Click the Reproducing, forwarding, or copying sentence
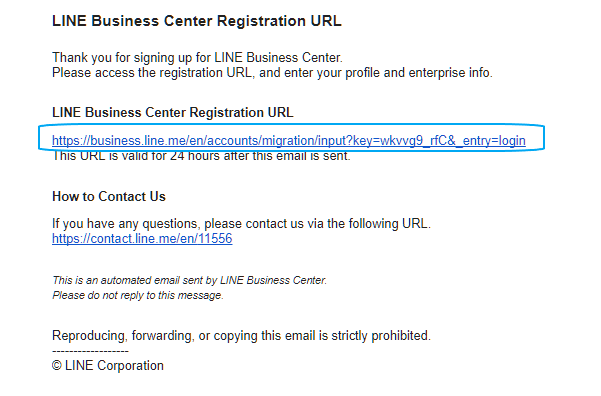601x396 pixels. tap(241, 335)
